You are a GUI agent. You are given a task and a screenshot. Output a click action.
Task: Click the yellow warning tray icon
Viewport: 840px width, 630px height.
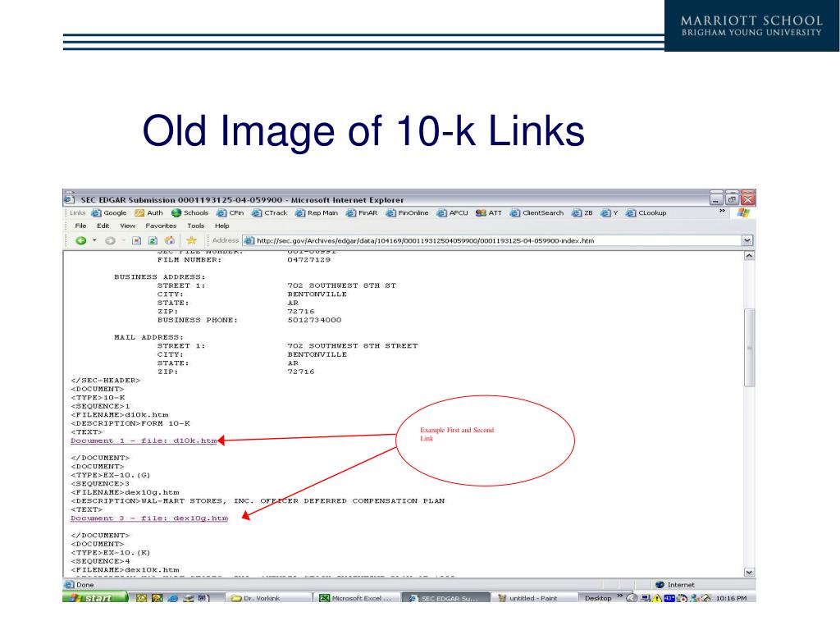tap(657, 598)
